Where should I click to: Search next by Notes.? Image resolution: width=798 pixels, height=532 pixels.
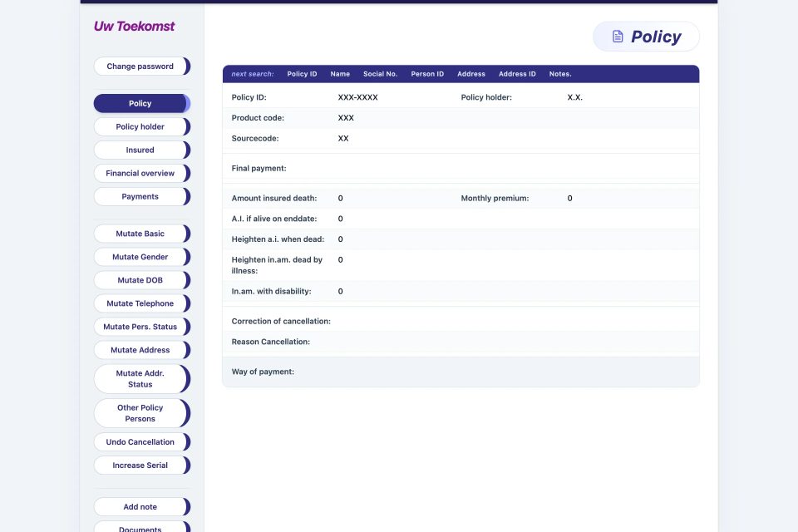pos(560,74)
